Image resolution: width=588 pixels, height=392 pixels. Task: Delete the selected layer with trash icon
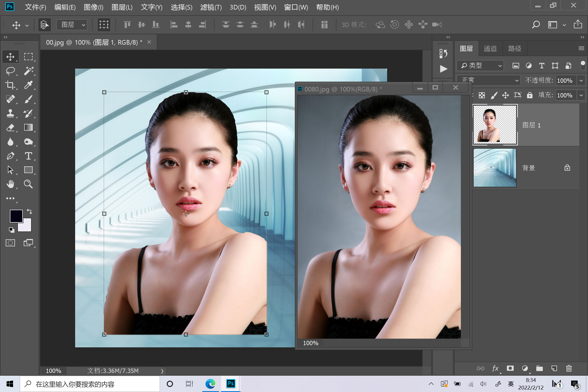569,368
